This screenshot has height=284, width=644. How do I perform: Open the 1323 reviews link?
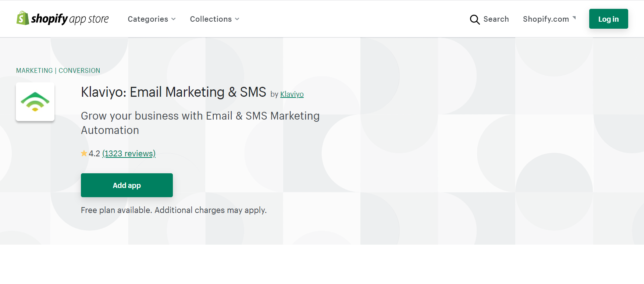129,153
